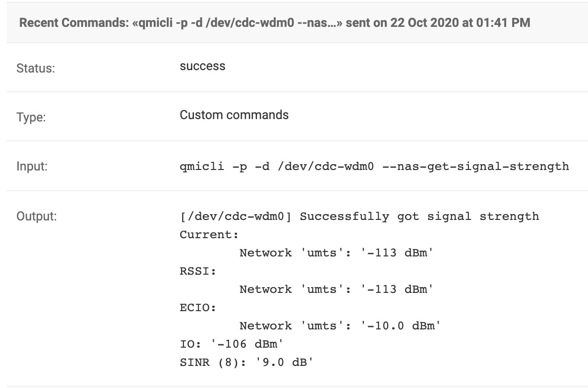588x388 pixels.
Task: Select the 'success' status value
Action: [x=202, y=66]
